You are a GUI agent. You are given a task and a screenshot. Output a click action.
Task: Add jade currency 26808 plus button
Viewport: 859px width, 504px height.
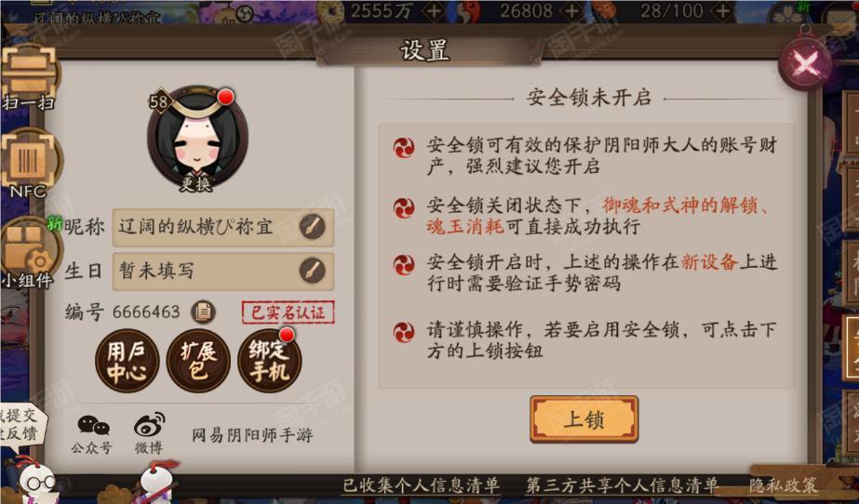click(x=573, y=11)
